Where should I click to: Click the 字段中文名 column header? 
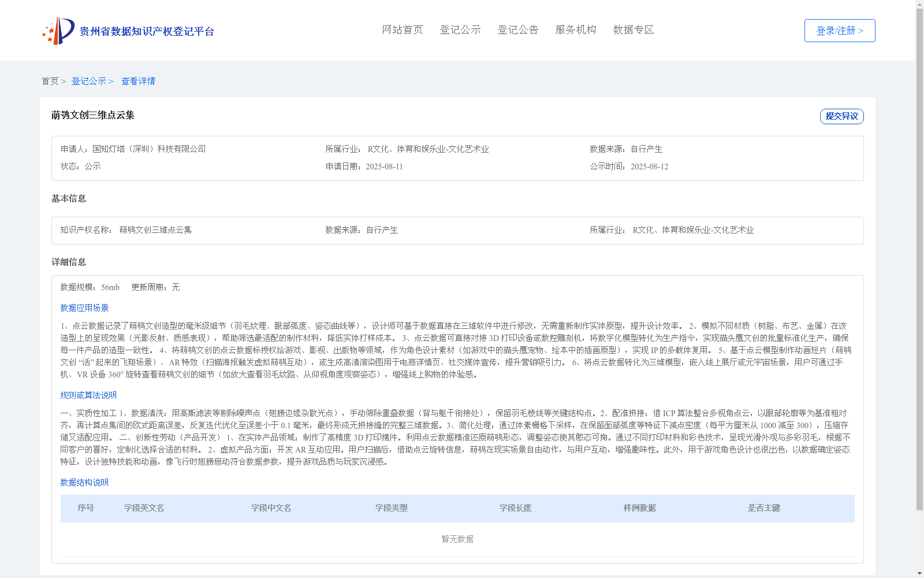coord(271,508)
